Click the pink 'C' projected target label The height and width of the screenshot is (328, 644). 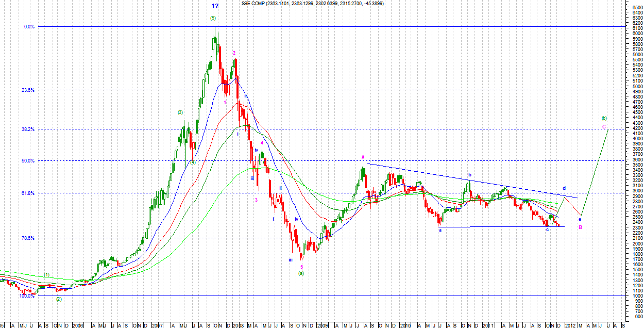pos(604,127)
